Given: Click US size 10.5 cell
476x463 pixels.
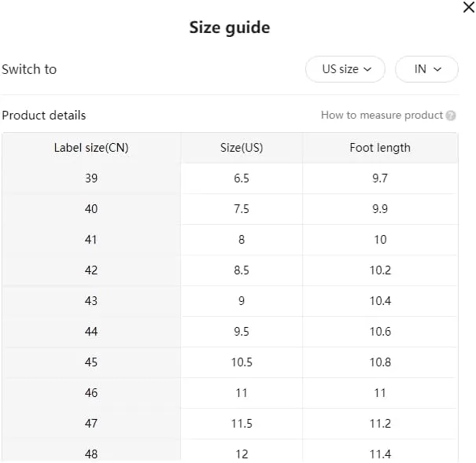Looking at the screenshot, I should click(242, 362).
